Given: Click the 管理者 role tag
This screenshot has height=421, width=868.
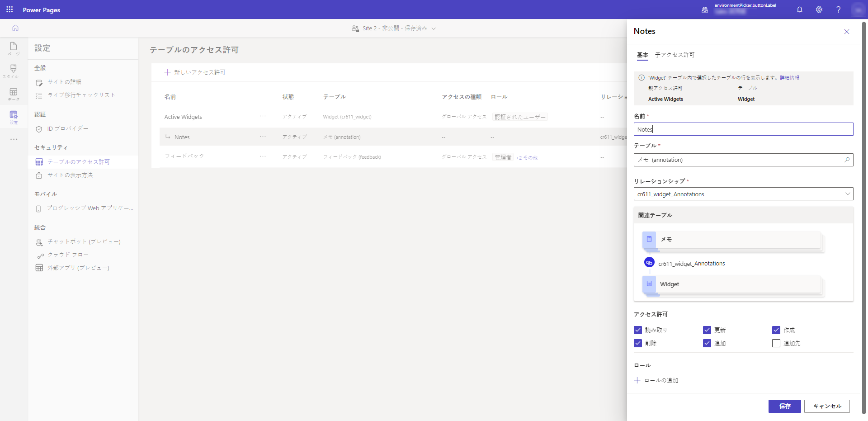Looking at the screenshot, I should (x=503, y=157).
